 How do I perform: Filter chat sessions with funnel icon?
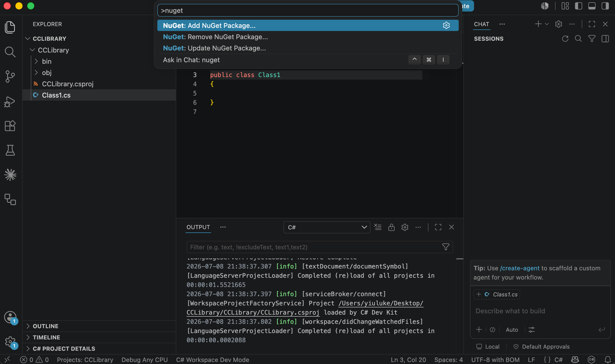tap(592, 39)
